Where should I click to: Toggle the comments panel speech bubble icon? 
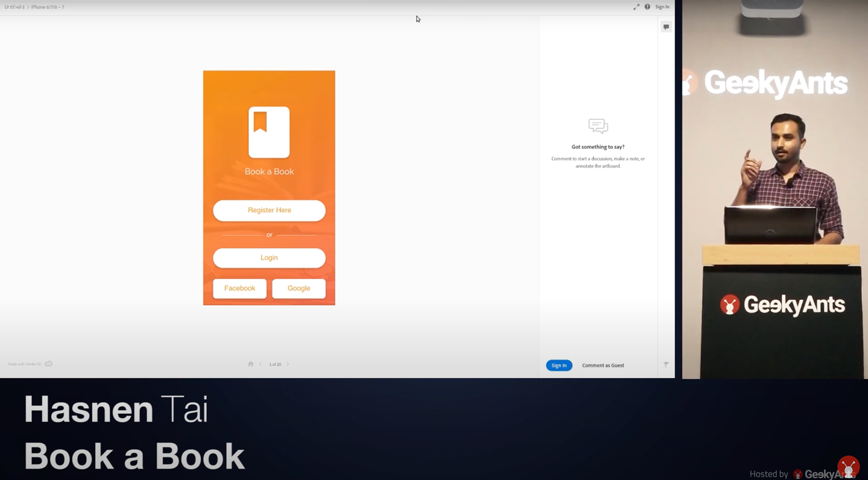(666, 27)
